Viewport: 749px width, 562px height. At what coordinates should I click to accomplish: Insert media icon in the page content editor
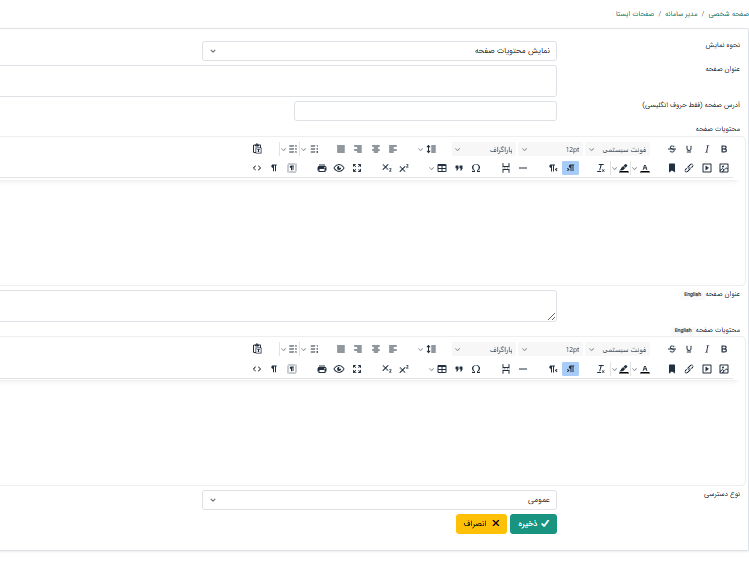pyautogui.click(x=706, y=168)
